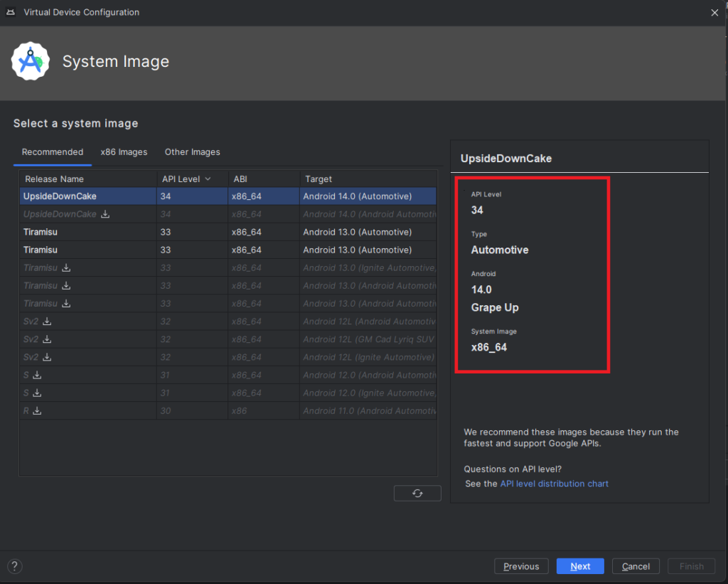Download the Tiramisu Ignite Automotive image
This screenshot has height=584, width=728.
tap(66, 267)
